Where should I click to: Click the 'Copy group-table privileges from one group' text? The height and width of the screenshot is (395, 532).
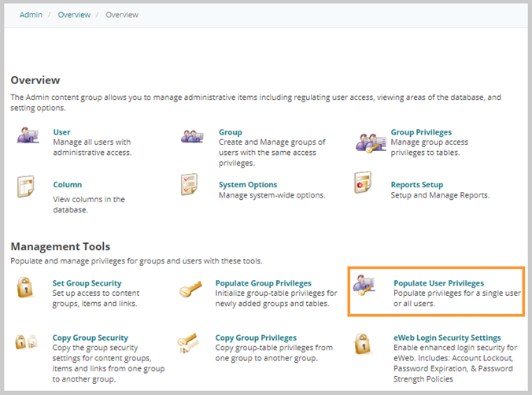[x=274, y=353]
